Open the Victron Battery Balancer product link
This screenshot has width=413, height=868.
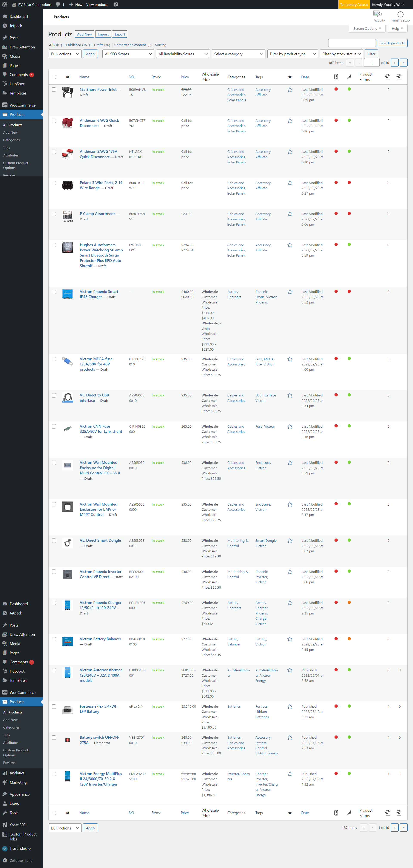[100, 639]
